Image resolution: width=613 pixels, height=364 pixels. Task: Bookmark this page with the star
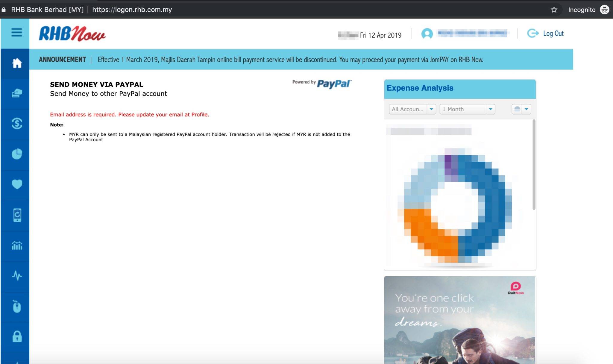tap(554, 10)
